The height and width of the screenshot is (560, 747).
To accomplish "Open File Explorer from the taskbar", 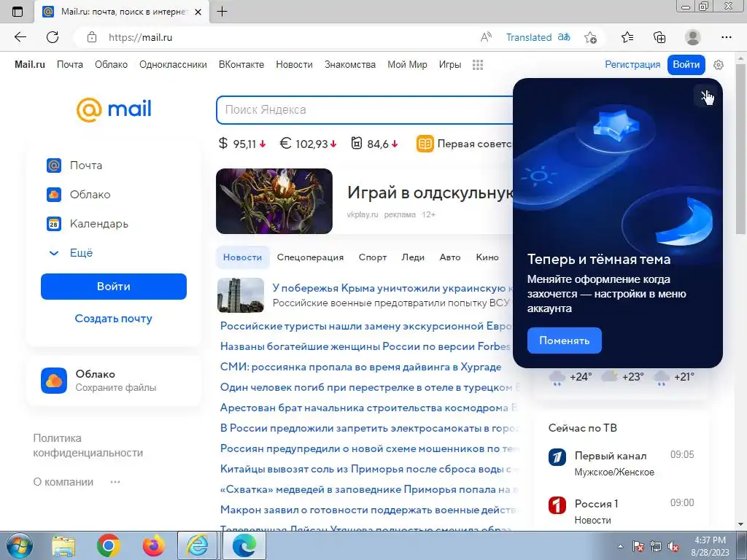I will click(x=64, y=545).
